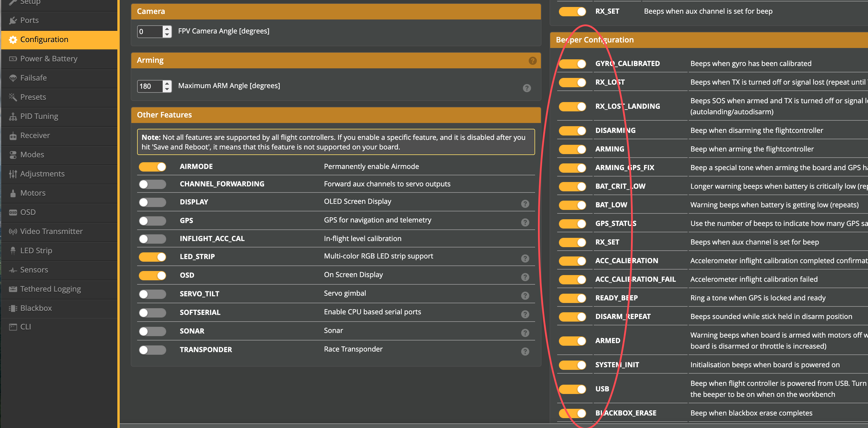Viewport: 868px width, 428px height.
Task: Click help icon for the GPS feature
Action: [x=525, y=222]
